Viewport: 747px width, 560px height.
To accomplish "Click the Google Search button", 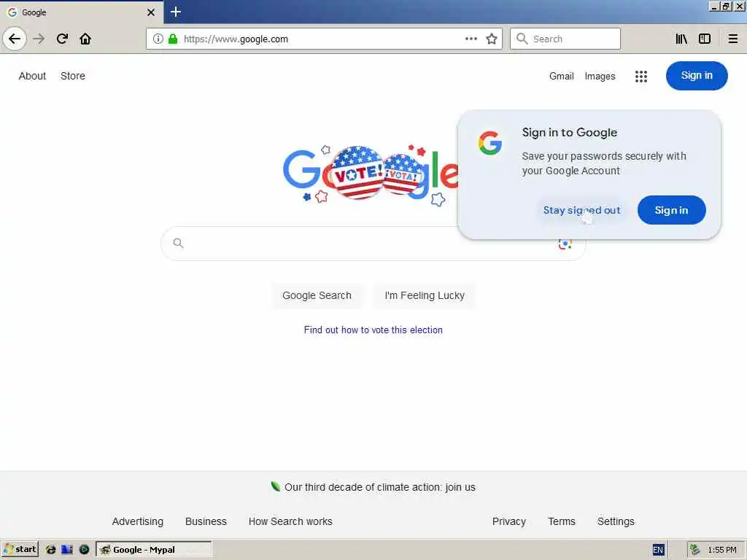I will pyautogui.click(x=317, y=295).
